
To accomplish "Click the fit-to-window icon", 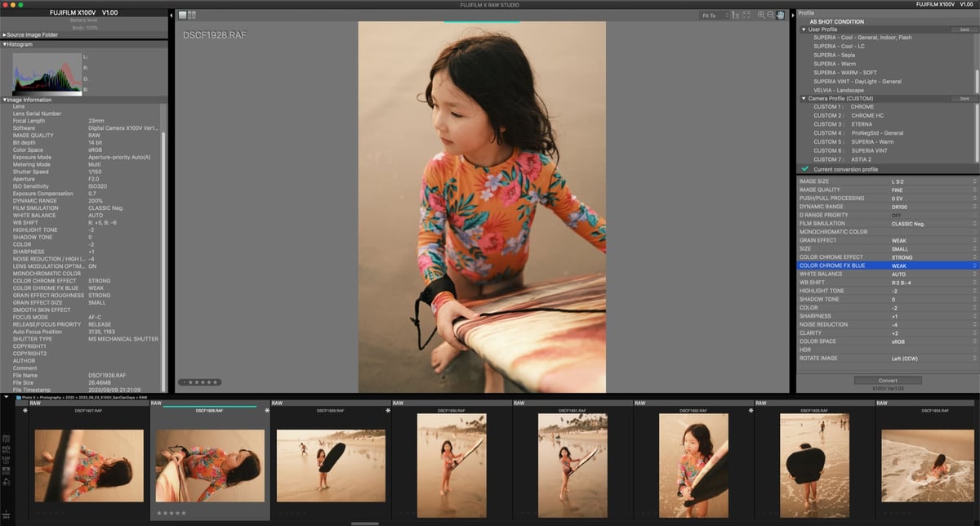I will 746,14.
